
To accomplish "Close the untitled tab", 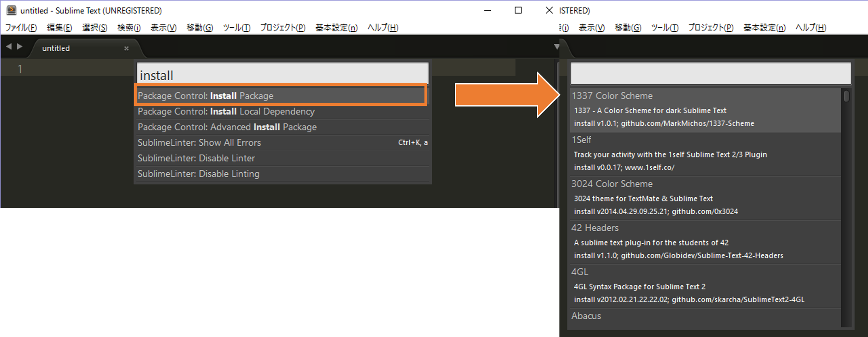I will (126, 48).
